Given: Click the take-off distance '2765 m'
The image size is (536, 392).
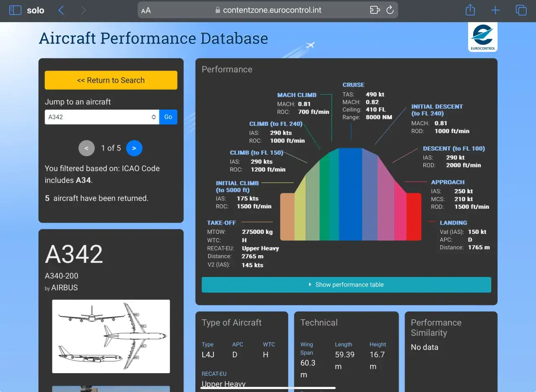Looking at the screenshot, I should pyautogui.click(x=253, y=256).
